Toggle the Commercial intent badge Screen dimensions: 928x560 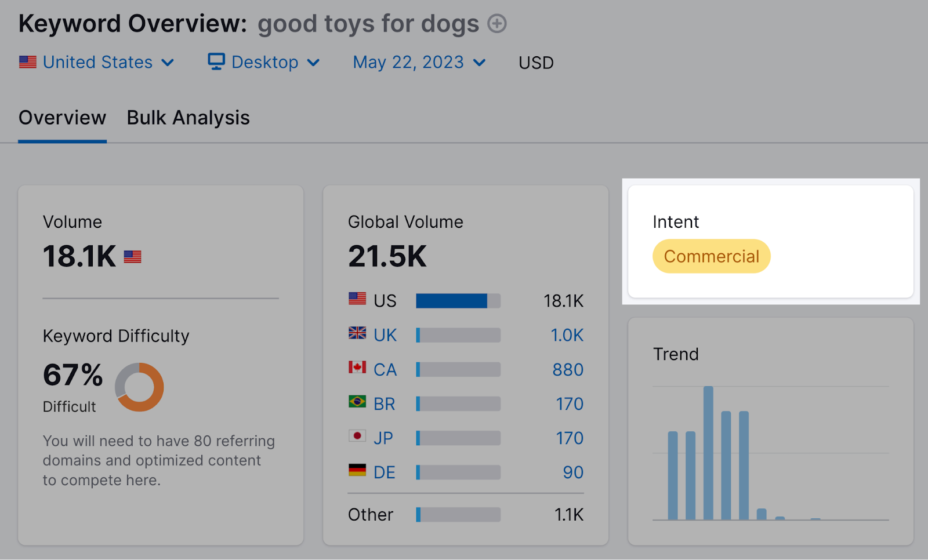pos(711,256)
